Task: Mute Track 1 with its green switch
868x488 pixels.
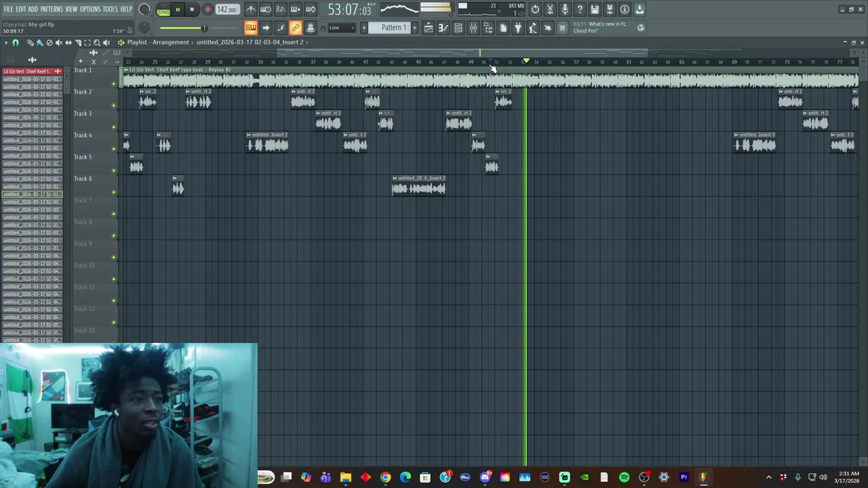Action: (x=113, y=83)
